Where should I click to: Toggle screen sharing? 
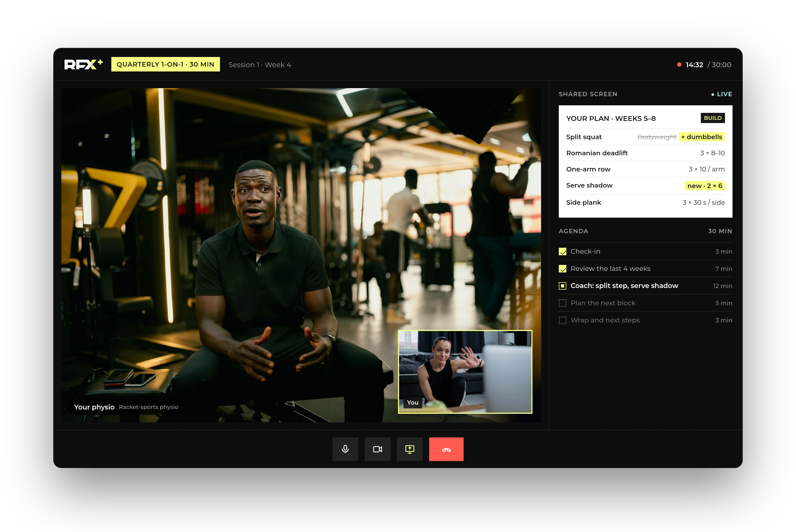coord(410,449)
